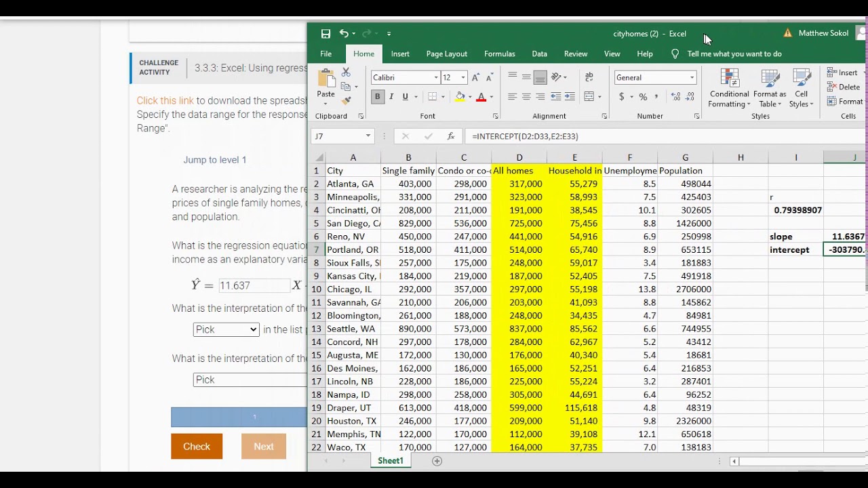Image resolution: width=868 pixels, height=488 pixels.
Task: Decrease the cell indent
Action: point(557,97)
